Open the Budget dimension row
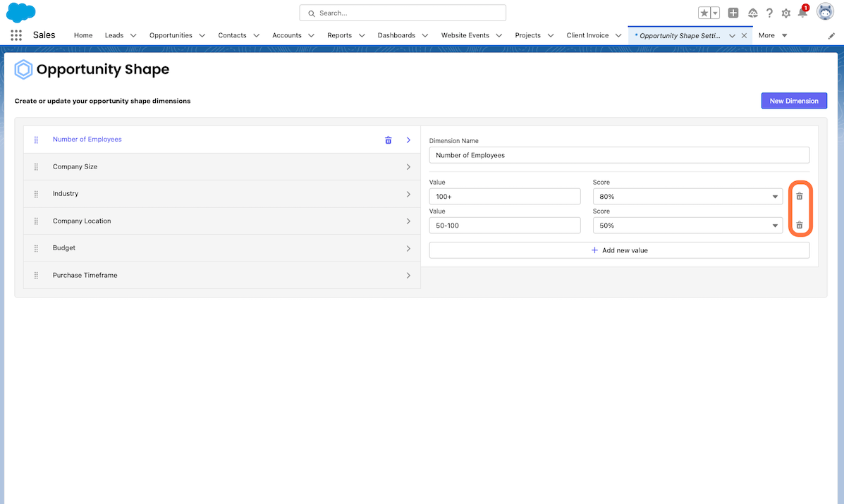The image size is (844, 504). (x=221, y=248)
